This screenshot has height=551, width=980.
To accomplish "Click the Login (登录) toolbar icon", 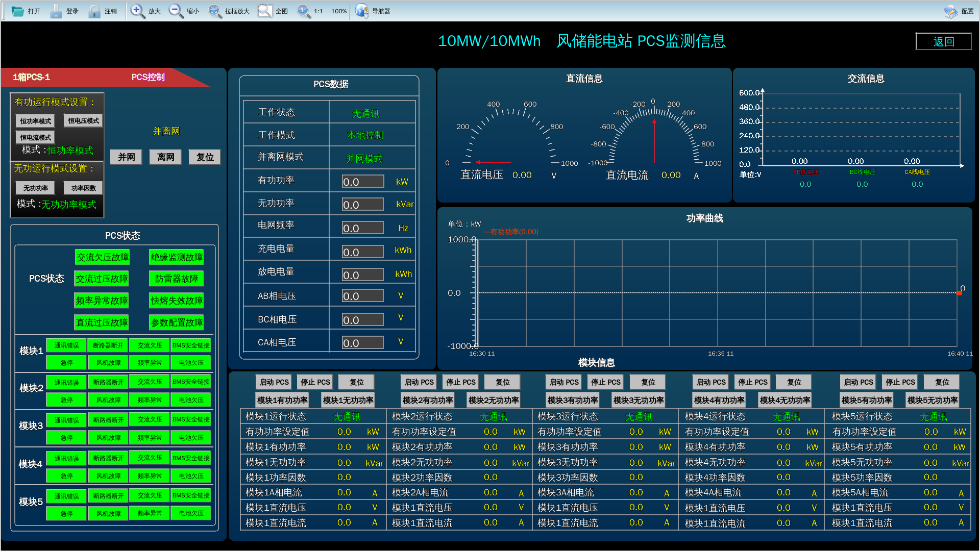I will [56, 11].
